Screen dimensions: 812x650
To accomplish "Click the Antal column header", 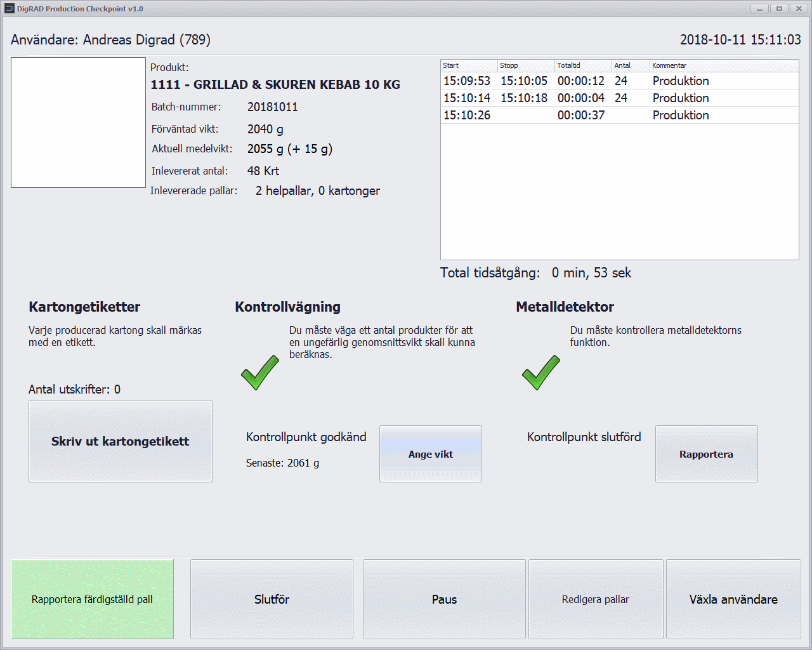I will tap(631, 65).
